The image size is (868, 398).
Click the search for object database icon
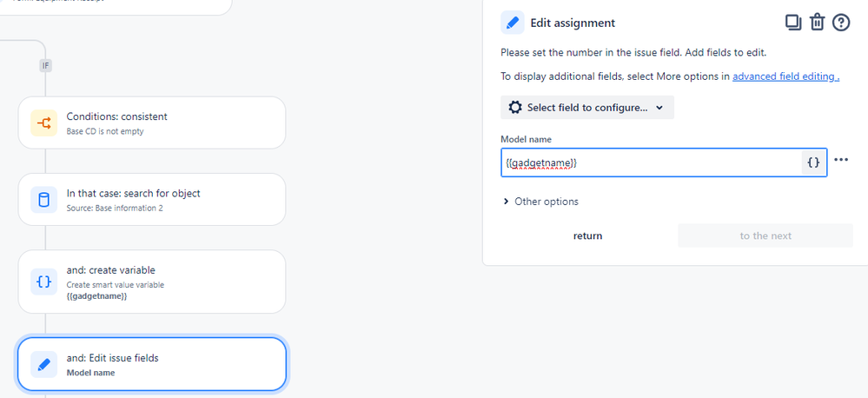point(43,201)
